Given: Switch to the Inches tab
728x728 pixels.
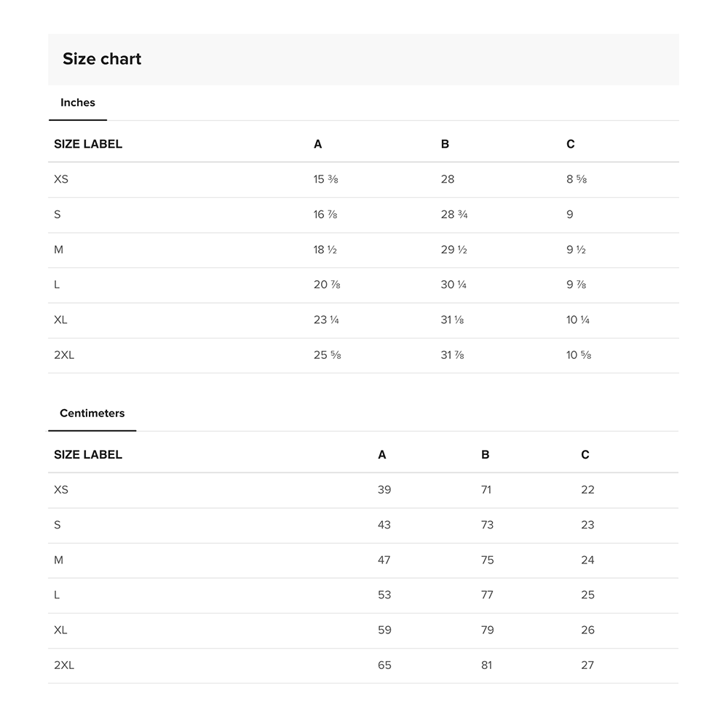Looking at the screenshot, I should click(x=78, y=103).
